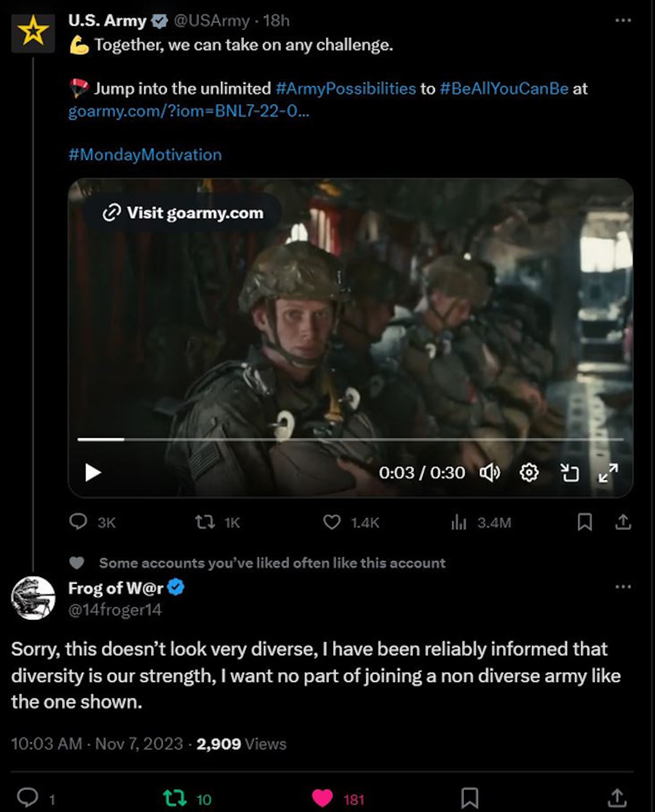Open more options on U.S. Army tweet
The image size is (655, 812).
point(623,20)
